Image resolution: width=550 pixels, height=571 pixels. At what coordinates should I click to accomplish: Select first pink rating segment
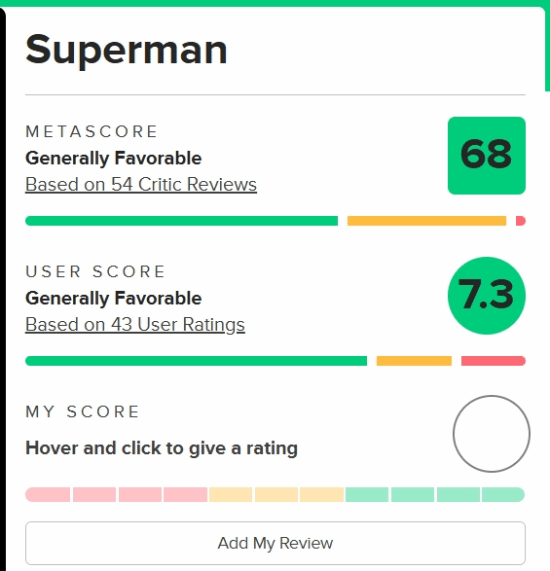tap(48, 495)
